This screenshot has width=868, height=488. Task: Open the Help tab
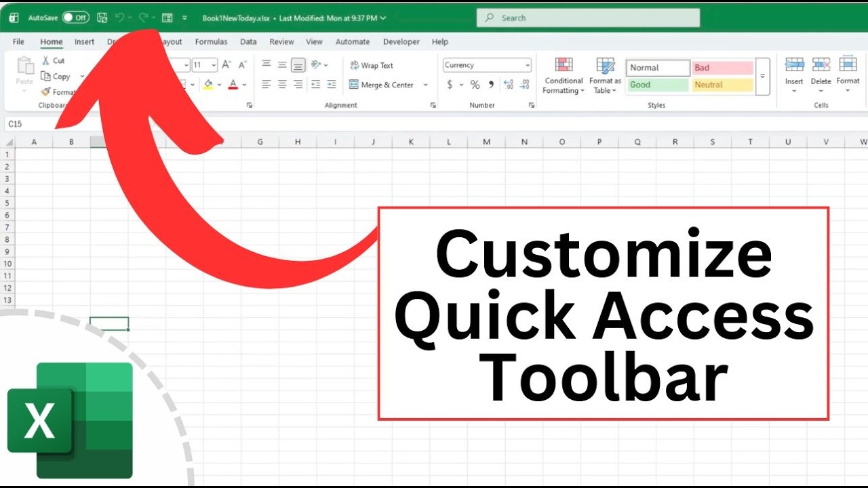(440, 42)
